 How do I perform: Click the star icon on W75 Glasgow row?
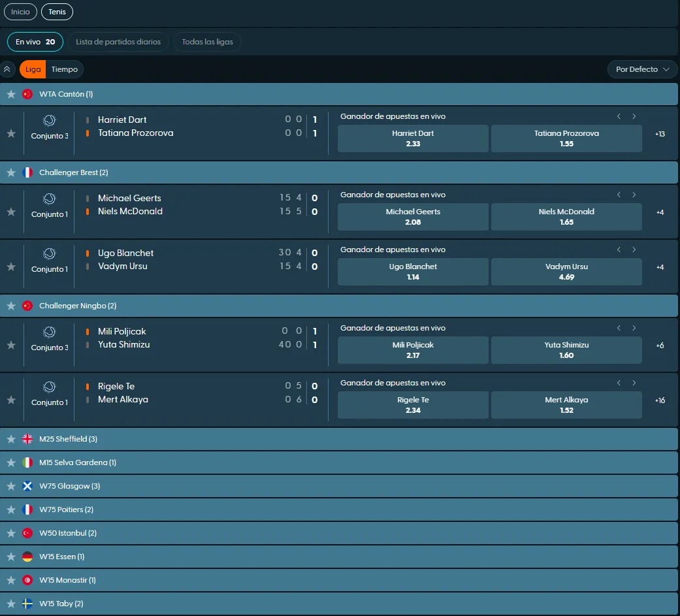pyautogui.click(x=11, y=486)
